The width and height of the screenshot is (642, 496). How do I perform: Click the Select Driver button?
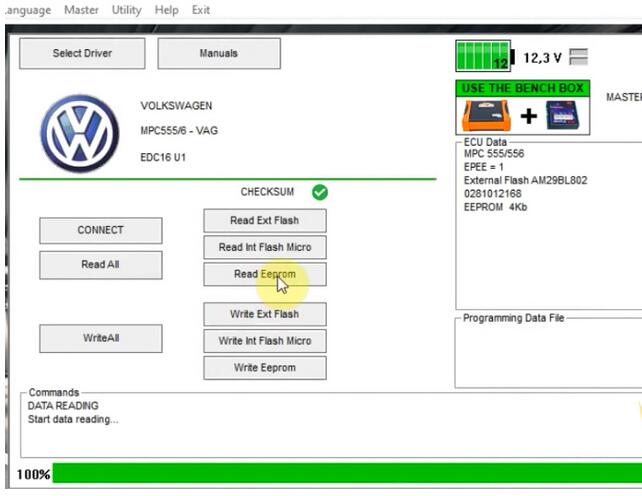82,53
